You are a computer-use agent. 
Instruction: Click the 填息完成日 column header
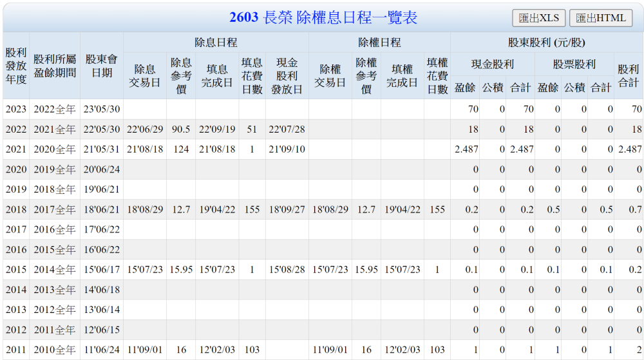217,75
